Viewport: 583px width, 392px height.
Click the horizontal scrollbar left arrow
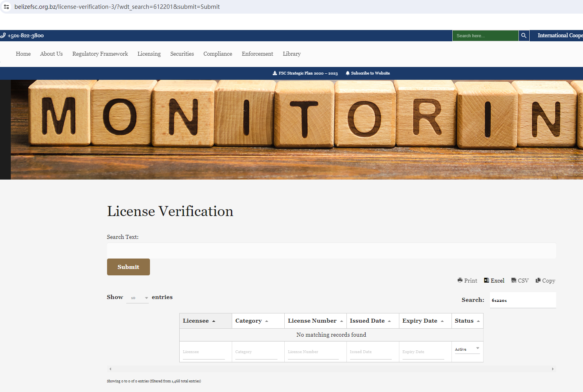point(110,369)
